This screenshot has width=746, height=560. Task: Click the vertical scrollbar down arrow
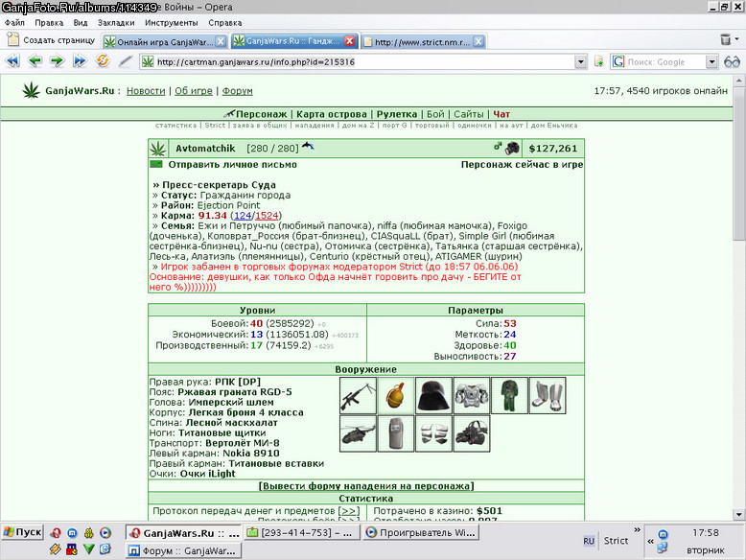point(738,514)
